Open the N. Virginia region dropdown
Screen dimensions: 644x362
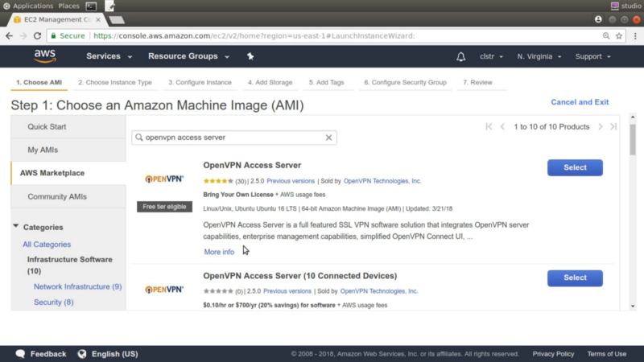click(x=539, y=56)
